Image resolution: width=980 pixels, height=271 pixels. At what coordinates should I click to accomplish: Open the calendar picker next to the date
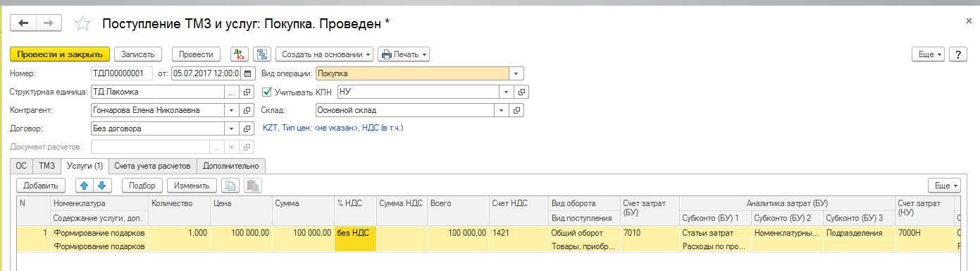click(x=247, y=73)
